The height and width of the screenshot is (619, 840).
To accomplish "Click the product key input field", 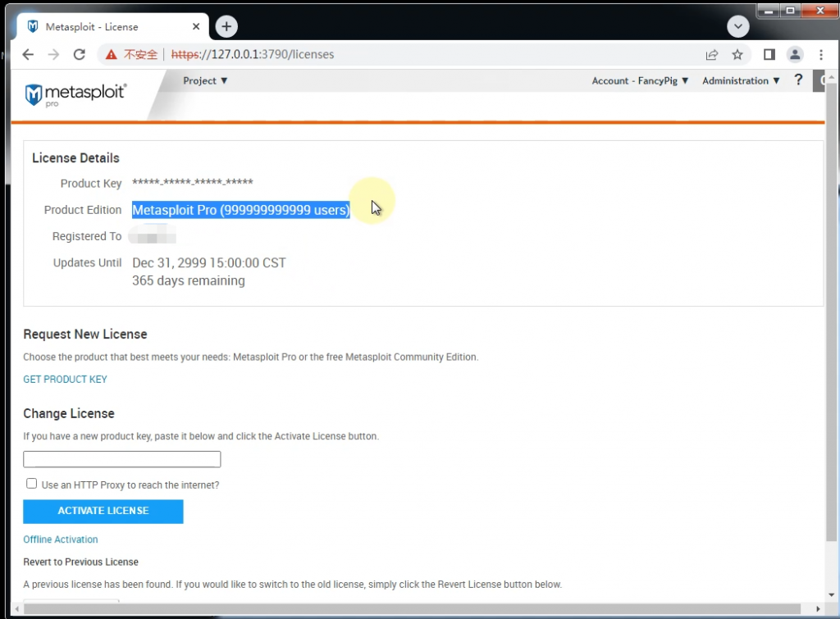I will point(121,459).
